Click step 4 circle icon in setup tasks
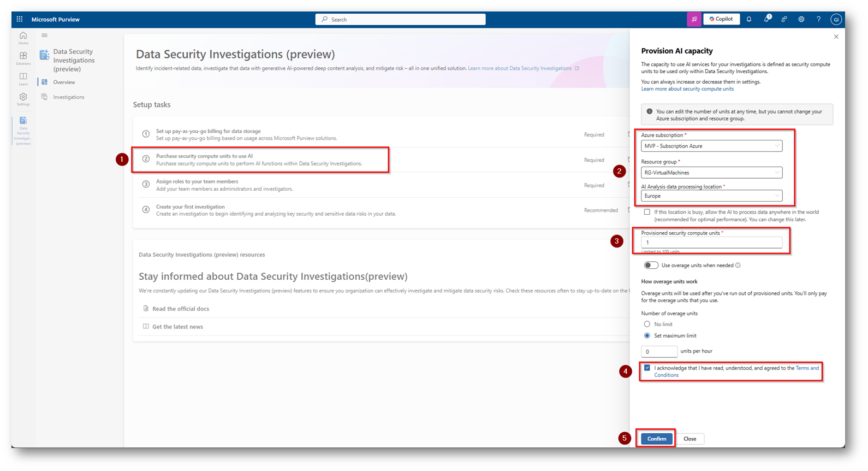Viewport: 868px width, 471px height. [146, 209]
